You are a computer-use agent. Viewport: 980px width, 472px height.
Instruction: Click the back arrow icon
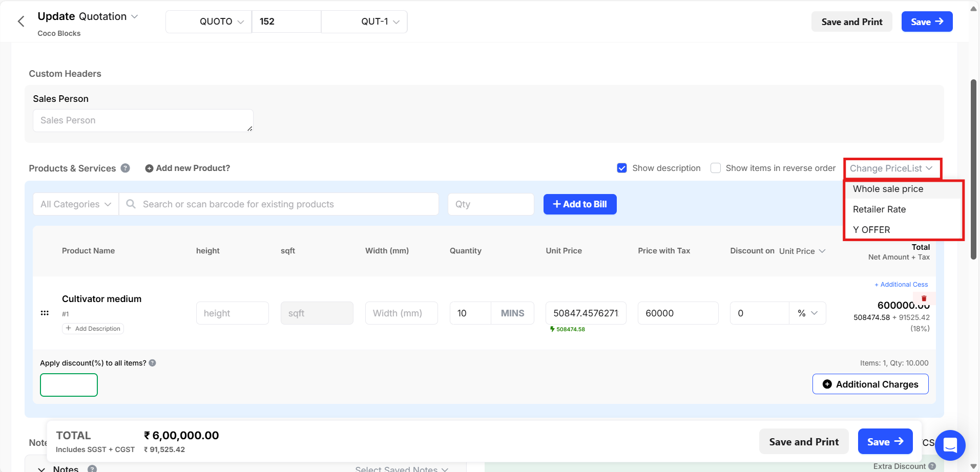tap(21, 22)
